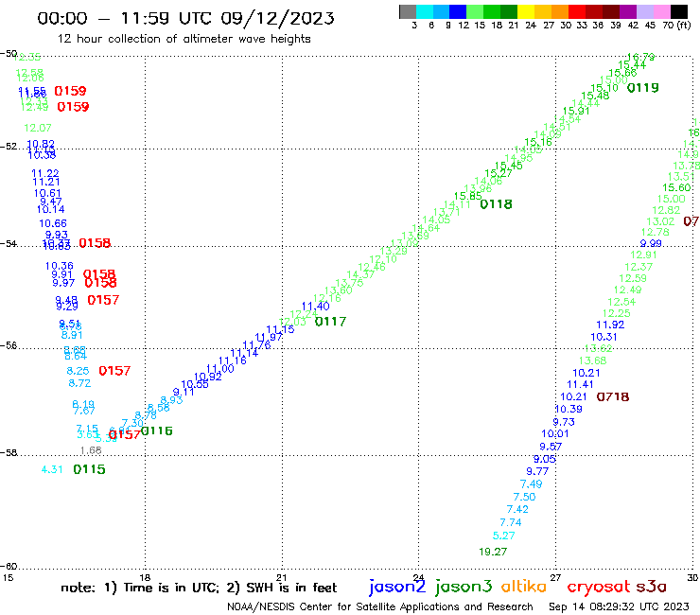The width and height of the screenshot is (700, 615).
Task: Click the wave height value '9.77'
Action: (x=537, y=471)
